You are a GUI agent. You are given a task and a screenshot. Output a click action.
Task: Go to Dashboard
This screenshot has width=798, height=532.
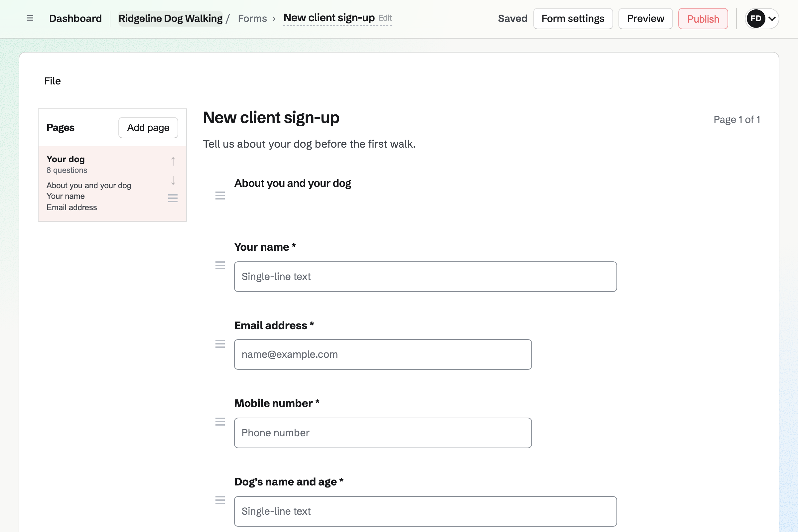click(75, 18)
